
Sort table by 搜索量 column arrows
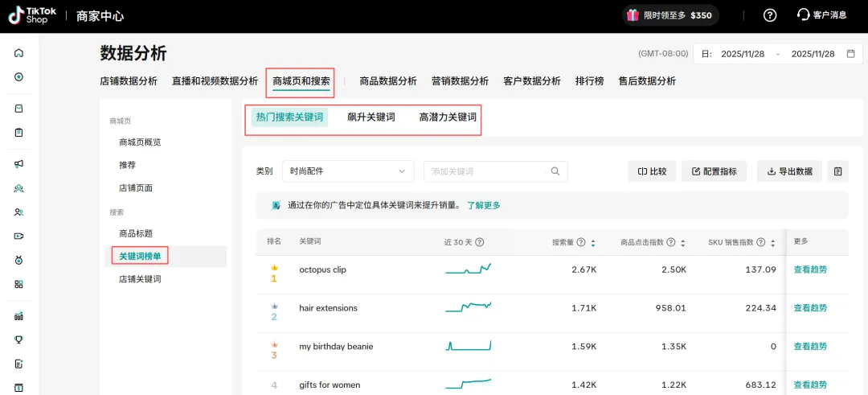[593, 242]
